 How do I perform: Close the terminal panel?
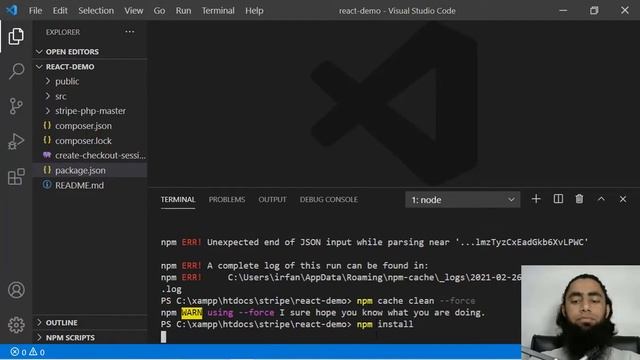(x=623, y=199)
